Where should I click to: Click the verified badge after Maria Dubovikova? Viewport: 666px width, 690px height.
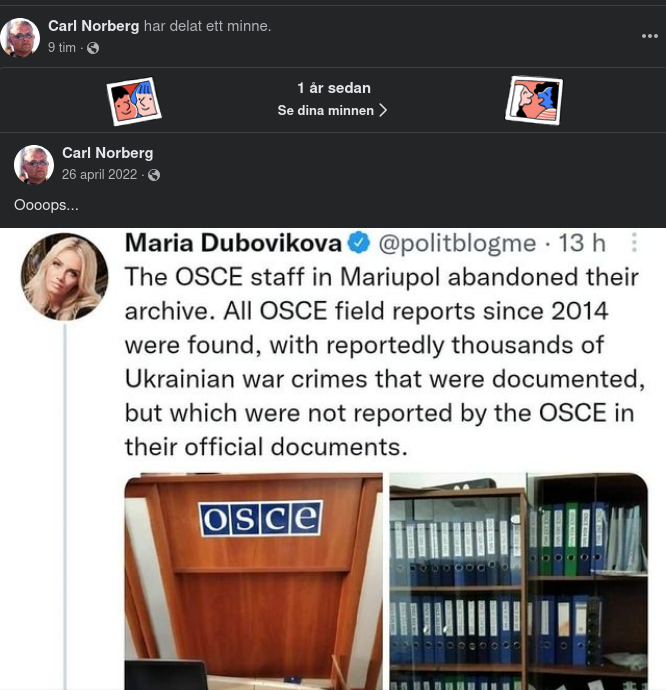359,243
